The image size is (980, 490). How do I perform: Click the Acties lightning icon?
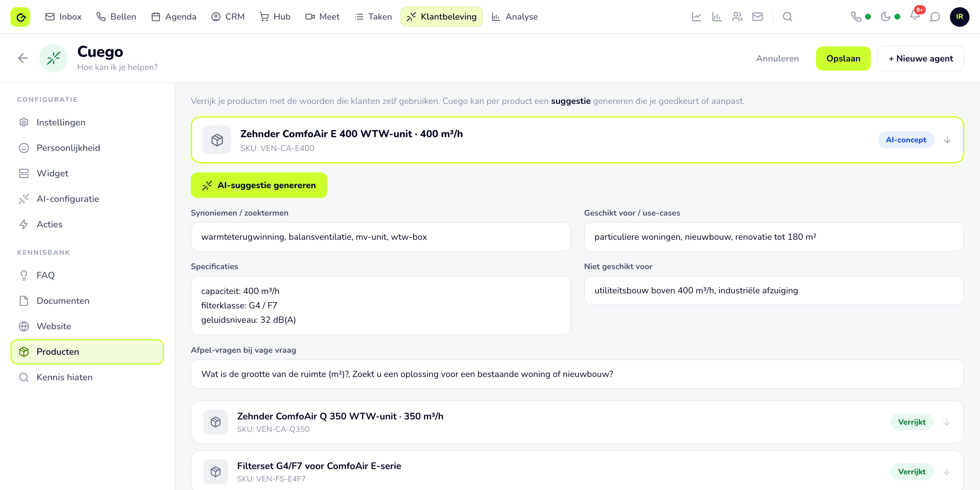click(x=24, y=224)
